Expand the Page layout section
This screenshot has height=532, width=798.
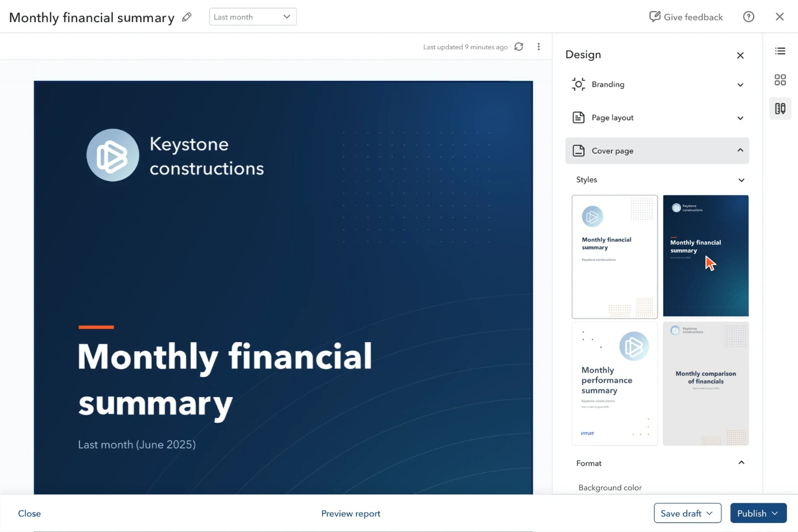pyautogui.click(x=657, y=117)
